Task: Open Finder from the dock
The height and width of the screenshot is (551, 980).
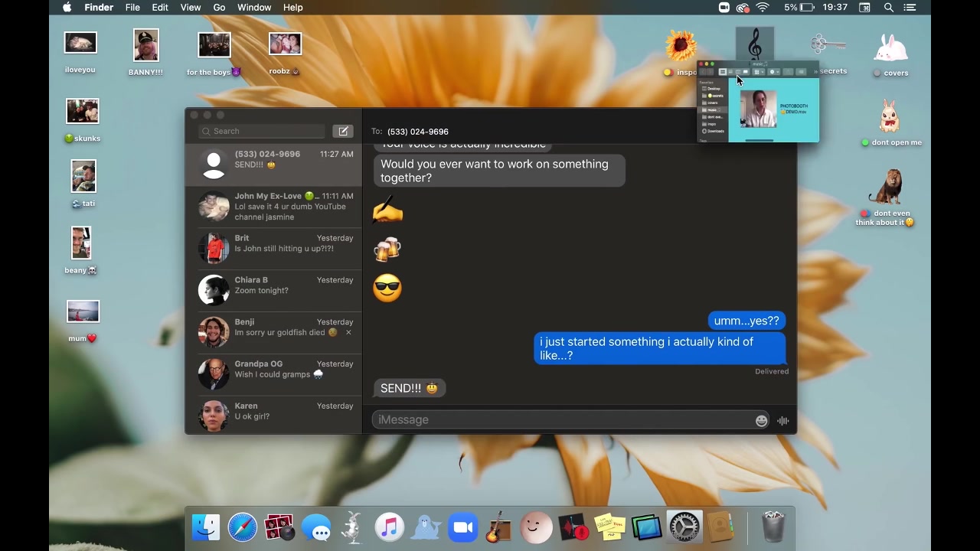Action: click(206, 527)
